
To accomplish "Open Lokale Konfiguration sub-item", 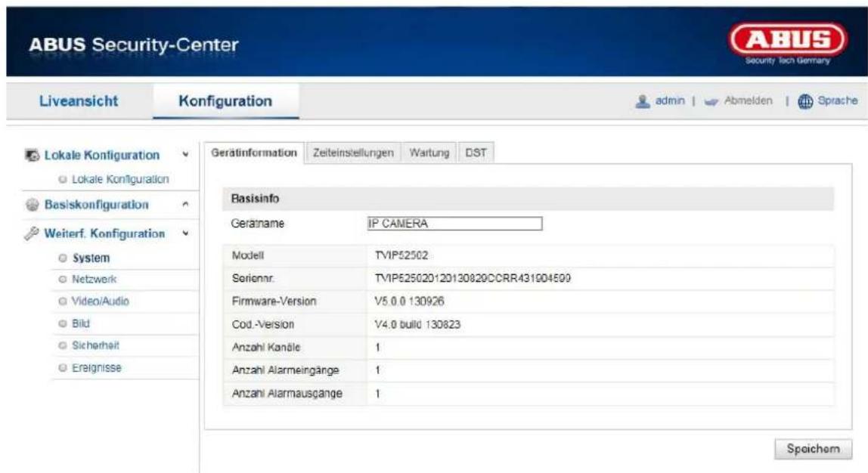I will coord(120,179).
